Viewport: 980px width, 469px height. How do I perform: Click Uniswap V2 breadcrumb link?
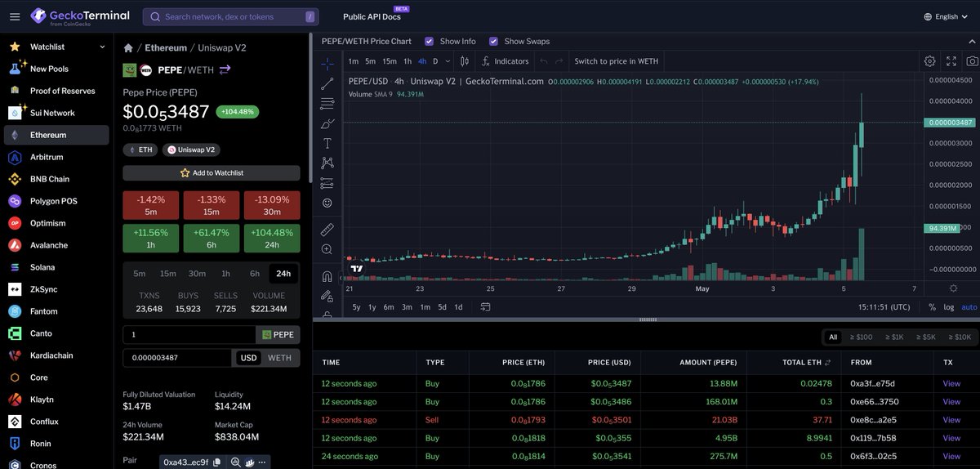(x=224, y=48)
